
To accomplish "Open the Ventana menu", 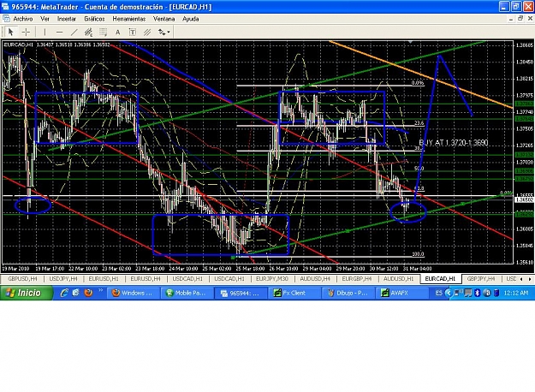I will coord(163,19).
